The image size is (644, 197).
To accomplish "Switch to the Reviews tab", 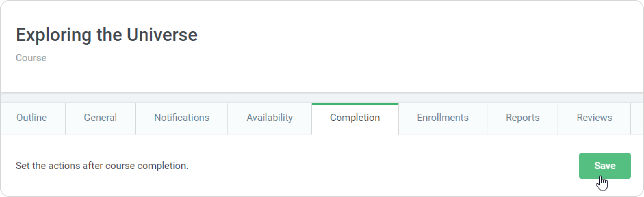I will click(x=594, y=118).
